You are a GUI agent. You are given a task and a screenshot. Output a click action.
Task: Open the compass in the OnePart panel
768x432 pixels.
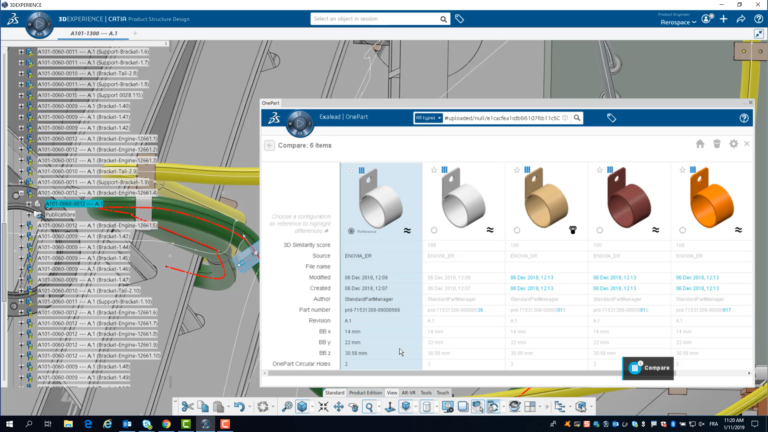300,124
